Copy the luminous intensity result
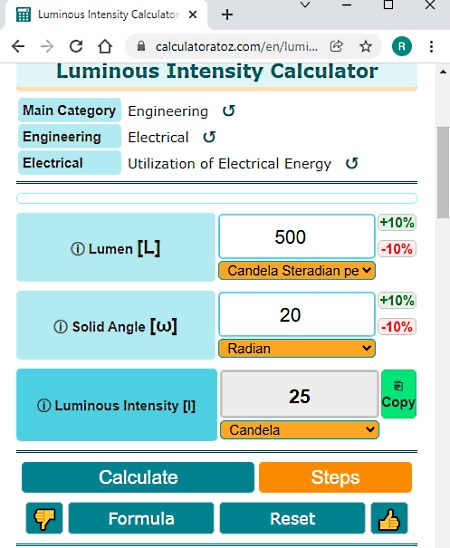Image resolution: width=450 pixels, height=548 pixels. (399, 394)
